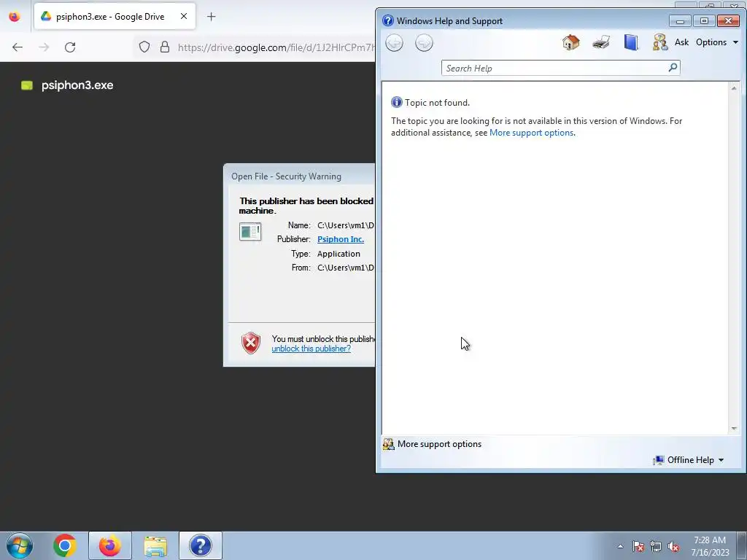Screen dimensions: 747x560
Task: Go forward in Firefox browser
Action: coord(44,47)
